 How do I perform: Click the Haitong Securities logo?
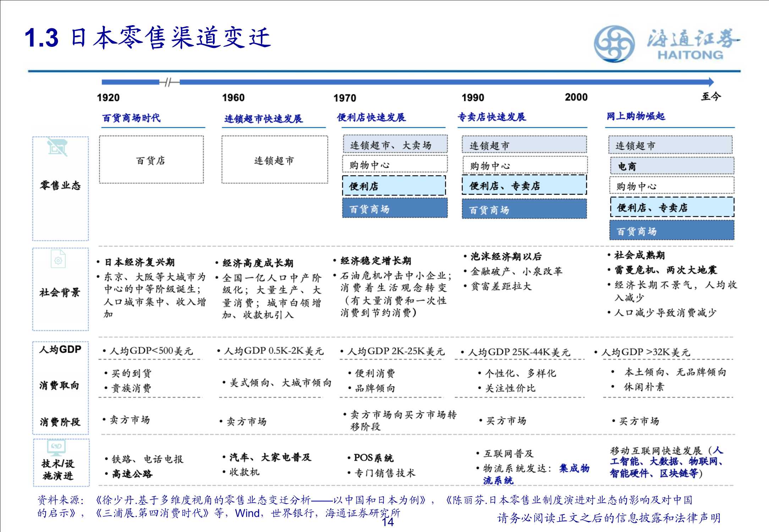tap(666, 44)
